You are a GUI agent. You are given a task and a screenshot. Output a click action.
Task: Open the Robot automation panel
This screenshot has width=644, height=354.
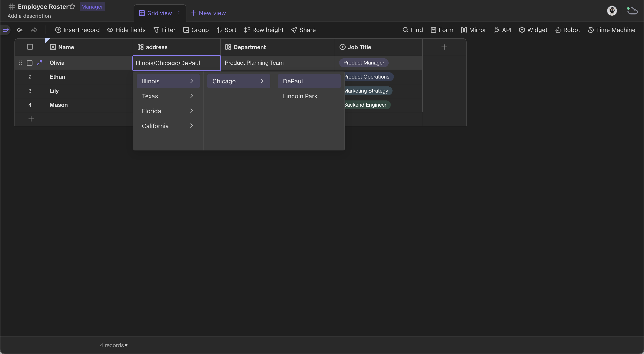coord(567,30)
